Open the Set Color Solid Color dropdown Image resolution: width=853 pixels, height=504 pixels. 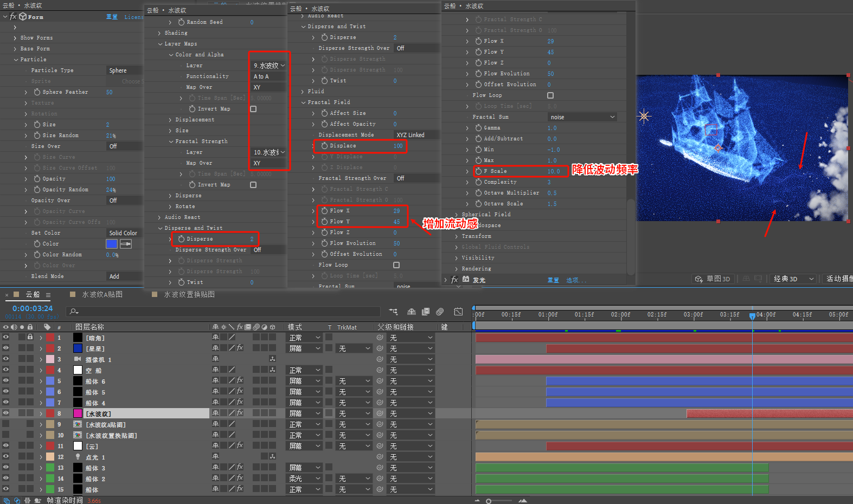click(125, 233)
